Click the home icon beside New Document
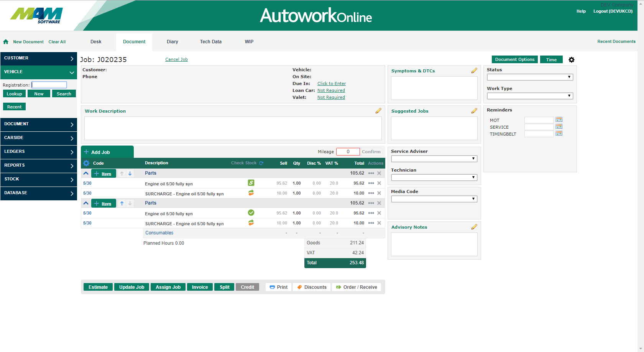Viewport: 644px width, 352px height. click(6, 42)
